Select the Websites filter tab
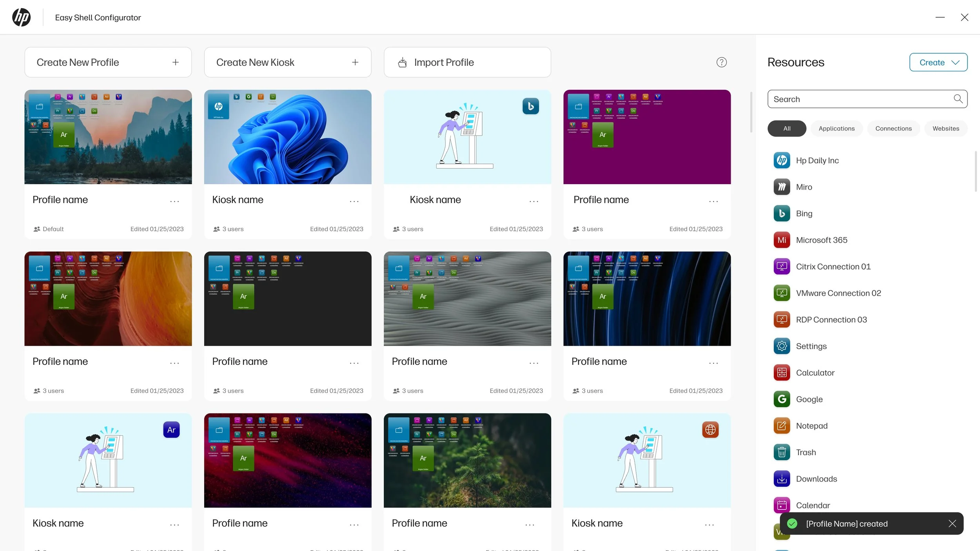The height and width of the screenshot is (551, 980). click(946, 129)
